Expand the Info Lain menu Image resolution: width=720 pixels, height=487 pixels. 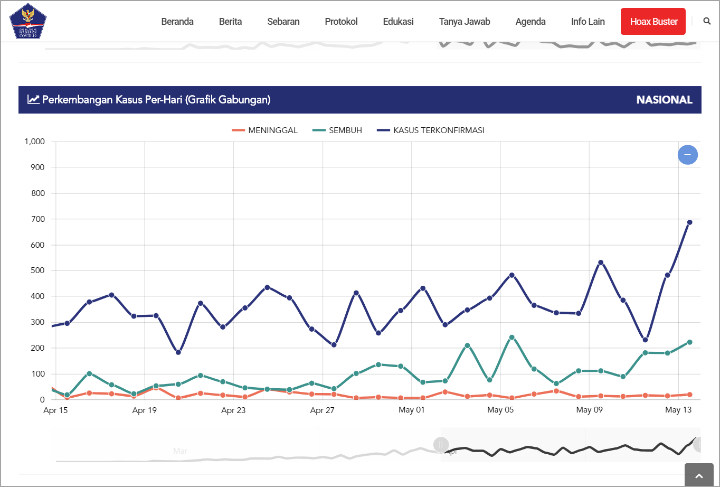[x=588, y=22]
